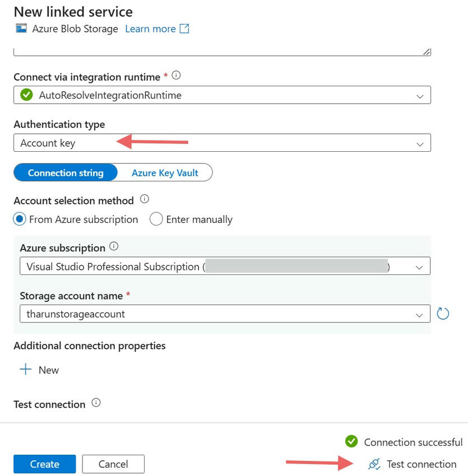
Task: Select the Enter manually radio button
Action: coord(156,219)
